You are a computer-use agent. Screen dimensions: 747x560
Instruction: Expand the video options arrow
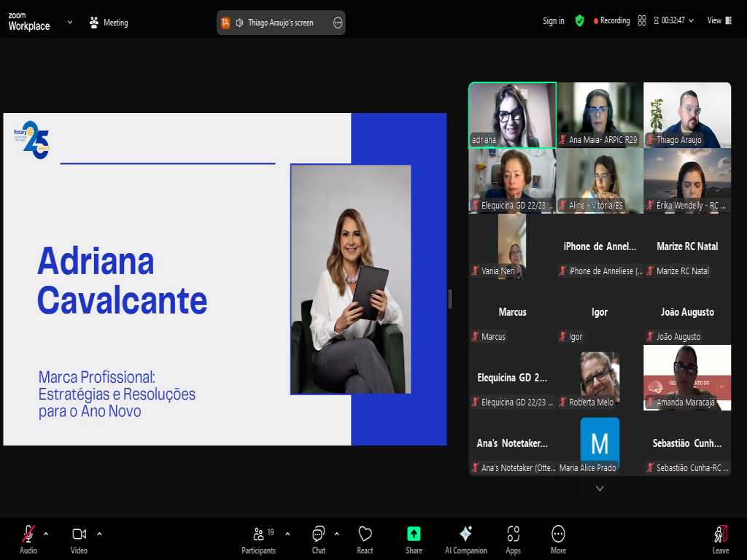point(99,533)
